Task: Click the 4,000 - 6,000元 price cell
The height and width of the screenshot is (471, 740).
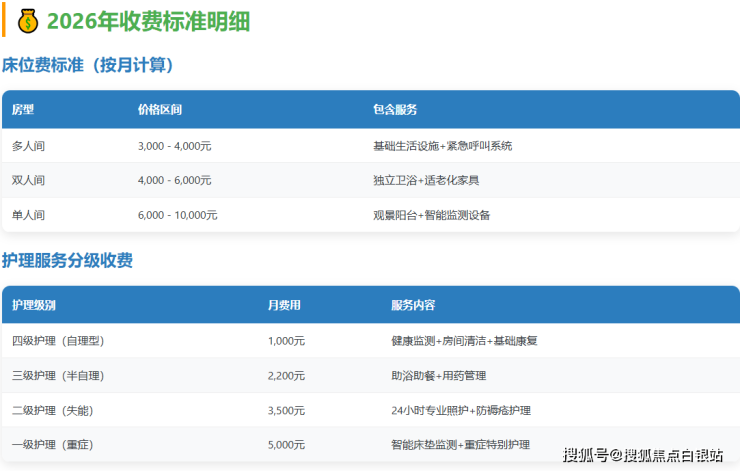Action: [x=174, y=180]
